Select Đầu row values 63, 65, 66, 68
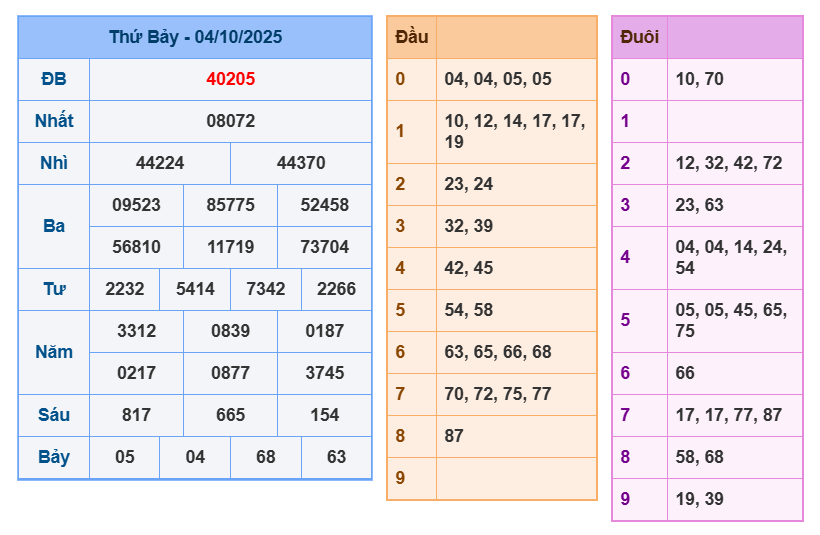The width and height of the screenshot is (820, 535). click(x=498, y=352)
